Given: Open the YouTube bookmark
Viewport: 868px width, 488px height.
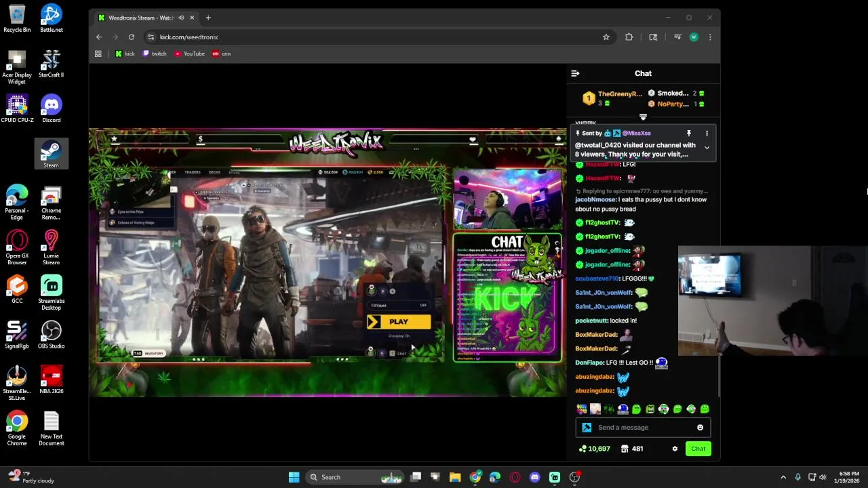Looking at the screenshot, I should 189,54.
